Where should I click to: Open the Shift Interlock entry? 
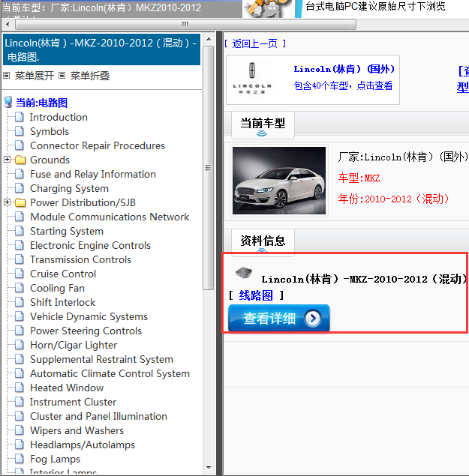click(62, 302)
